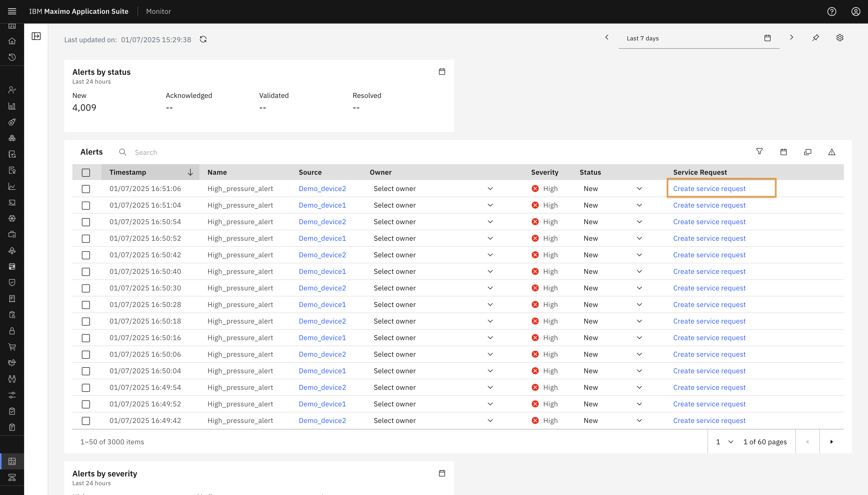Click the cubes icon in sidebar

coord(12,138)
